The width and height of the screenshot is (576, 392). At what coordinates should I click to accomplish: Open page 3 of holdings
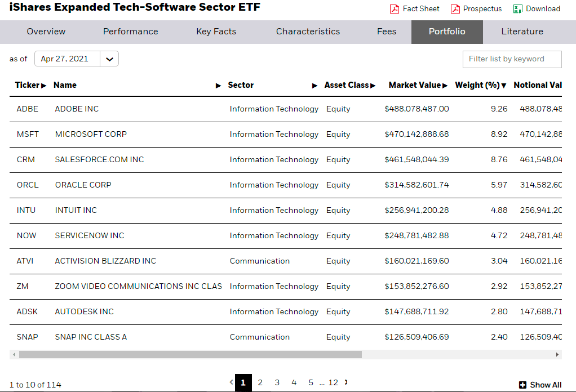(x=277, y=382)
